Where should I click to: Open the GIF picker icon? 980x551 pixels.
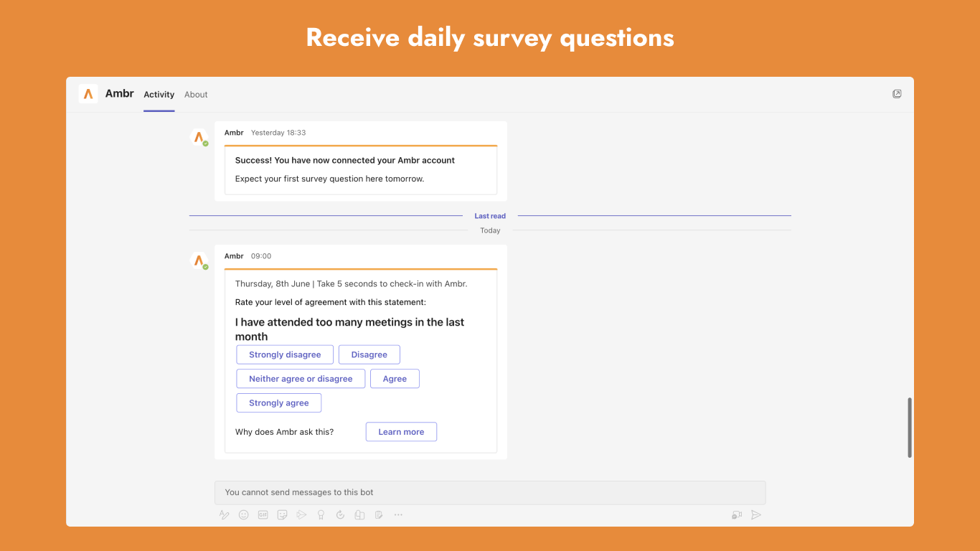pyautogui.click(x=263, y=514)
